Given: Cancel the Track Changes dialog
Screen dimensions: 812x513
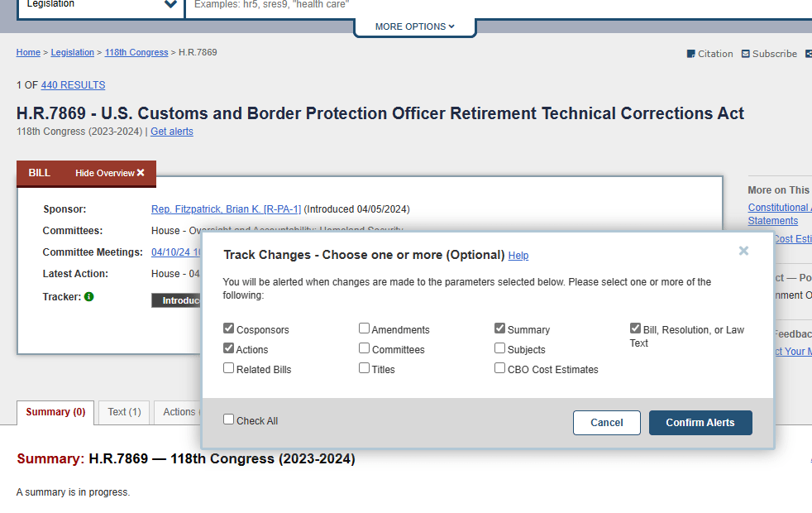Looking at the screenshot, I should coord(606,423).
